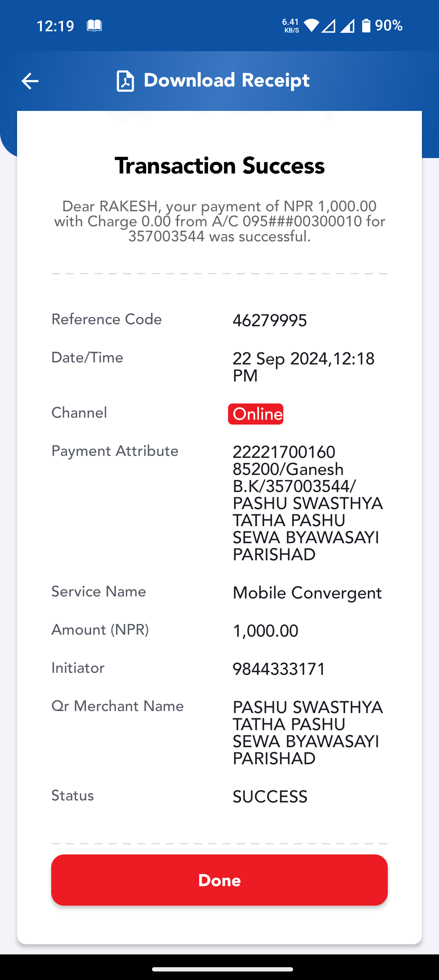Tap the 12:19 clock in status bar
This screenshot has width=439, height=980.
[x=55, y=26]
